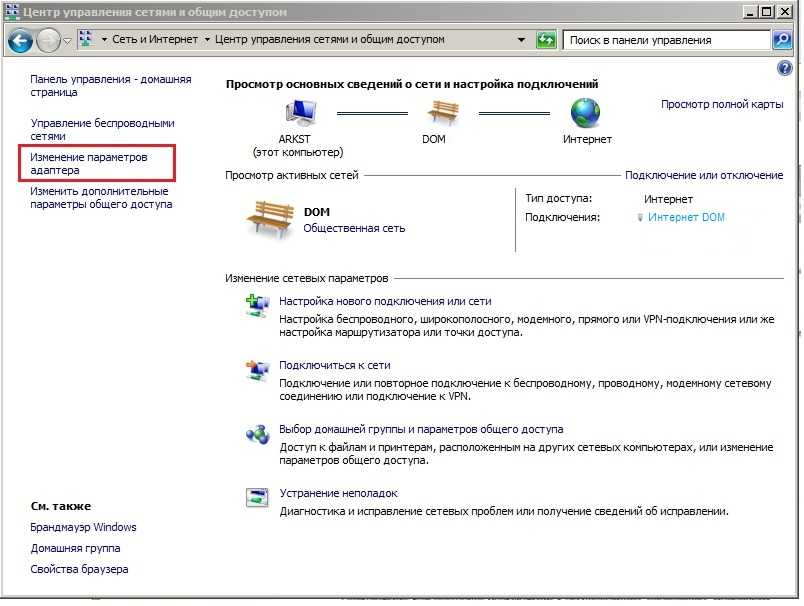Image resolution: width=804 pixels, height=606 pixels.
Task: Click the refresh button beside address bar
Action: coord(546,40)
